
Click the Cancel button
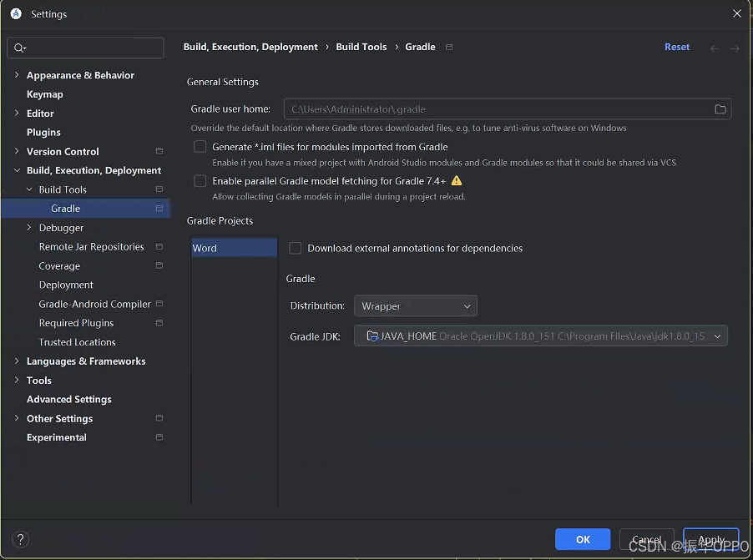coord(646,539)
